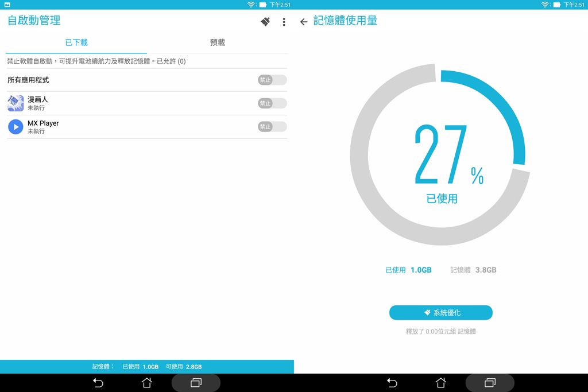Image resolution: width=588 pixels, height=392 pixels.
Task: Switch to the 預載 tab
Action: point(218,42)
